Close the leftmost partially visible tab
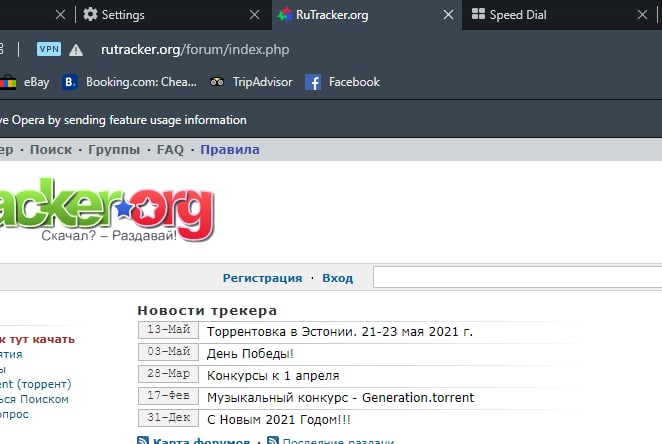This screenshot has height=444, width=662. pos(60,15)
